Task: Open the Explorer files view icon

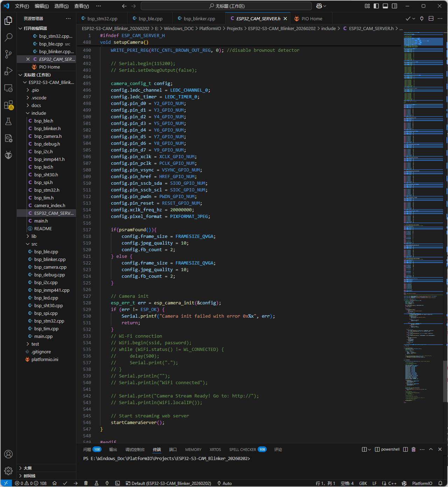Action: click(8, 20)
